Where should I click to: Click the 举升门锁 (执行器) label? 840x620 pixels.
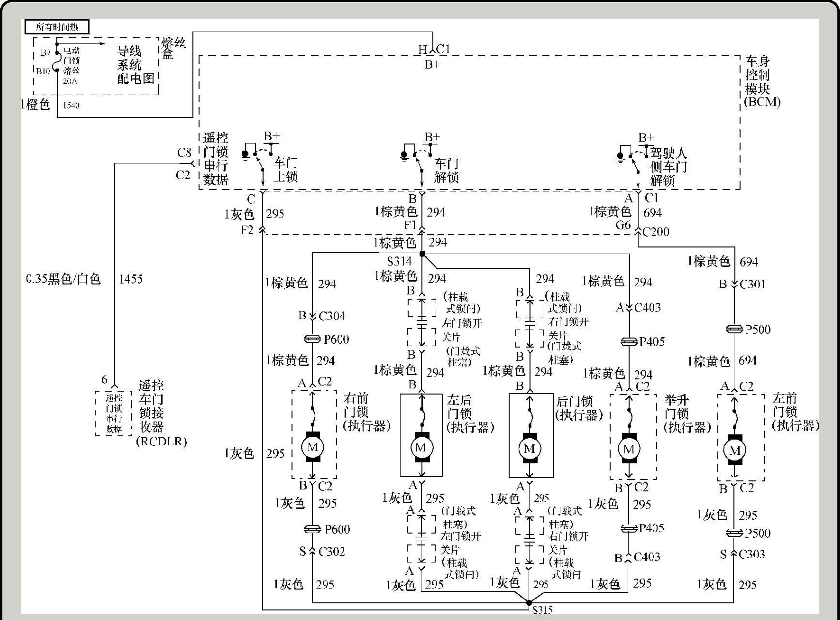pyautogui.click(x=687, y=413)
